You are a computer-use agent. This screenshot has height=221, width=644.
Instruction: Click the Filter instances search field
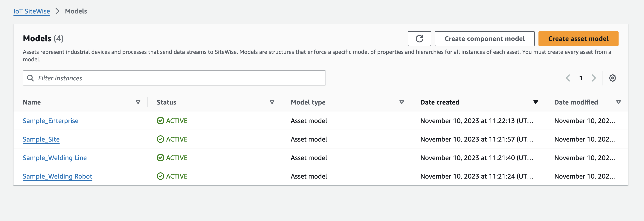[175, 78]
